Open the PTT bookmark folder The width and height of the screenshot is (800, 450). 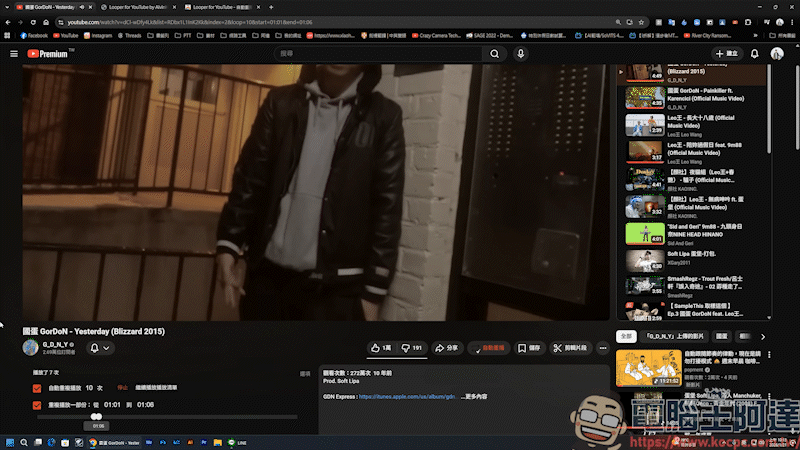pyautogui.click(x=183, y=35)
